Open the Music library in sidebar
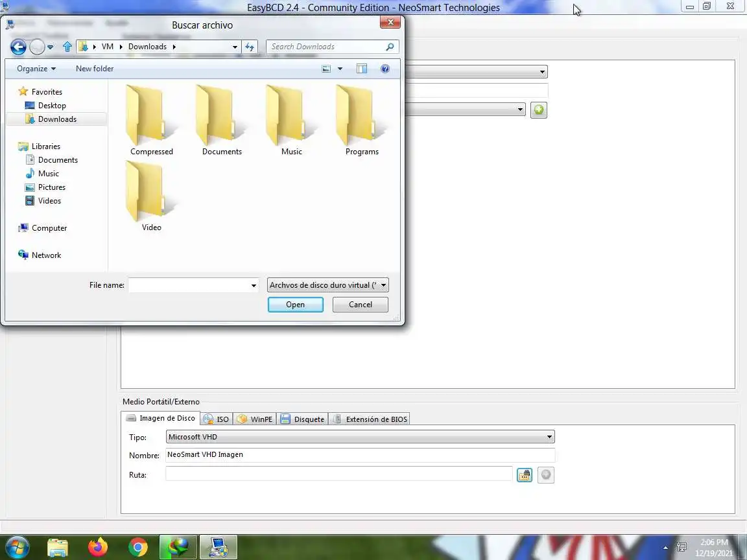The height and width of the screenshot is (560, 747). pos(48,174)
